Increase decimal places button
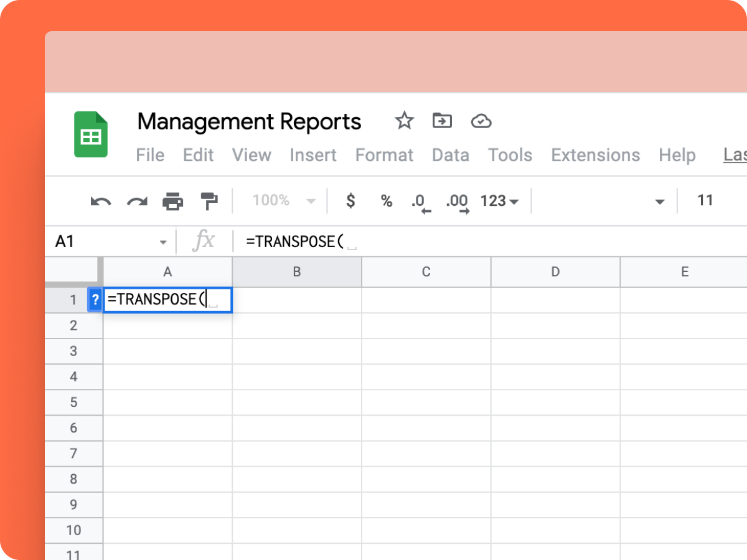Viewport: 747px width, 560px height. click(x=458, y=202)
